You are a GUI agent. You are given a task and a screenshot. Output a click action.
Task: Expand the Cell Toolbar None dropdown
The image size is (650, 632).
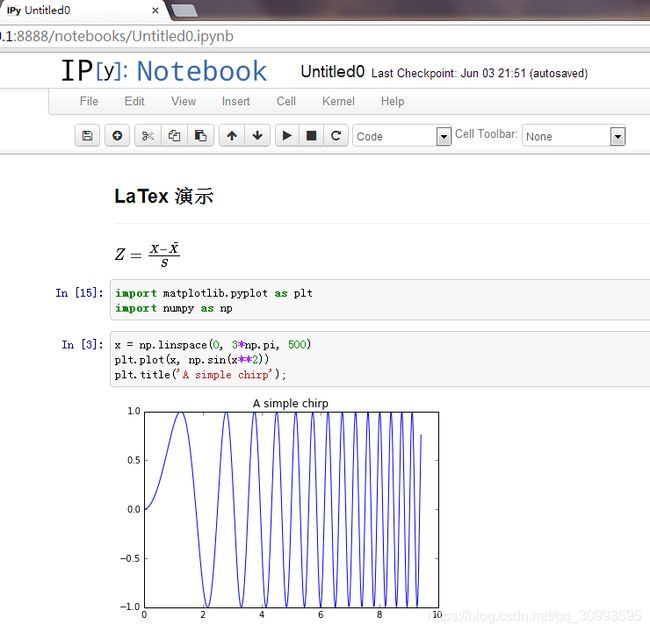click(x=574, y=136)
